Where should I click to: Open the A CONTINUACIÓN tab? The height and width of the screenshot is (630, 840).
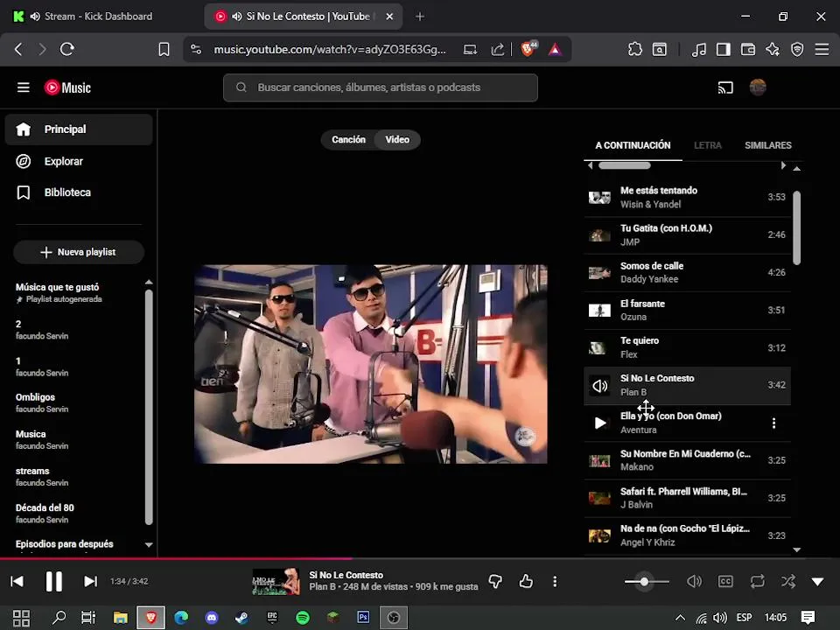click(633, 145)
